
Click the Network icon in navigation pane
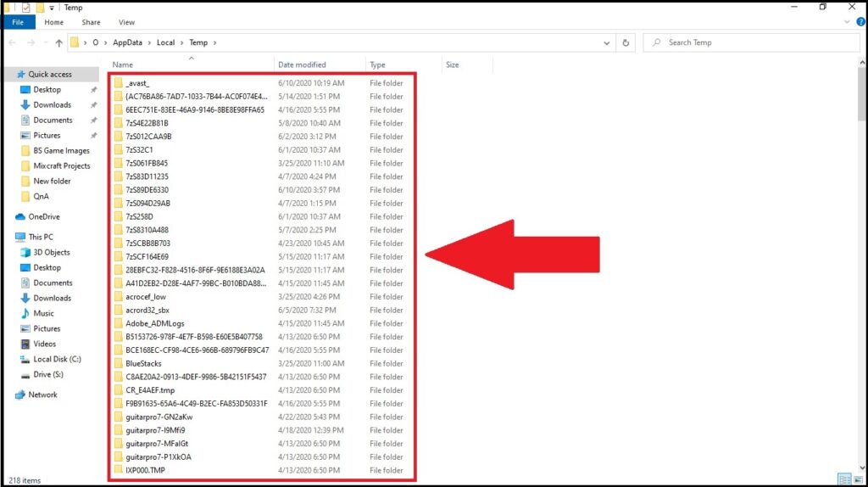(x=20, y=395)
